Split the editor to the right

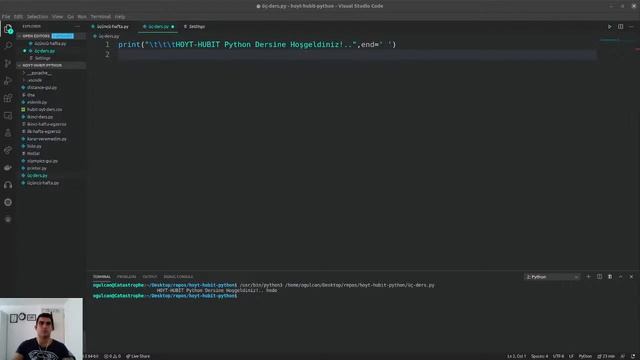coord(620,27)
